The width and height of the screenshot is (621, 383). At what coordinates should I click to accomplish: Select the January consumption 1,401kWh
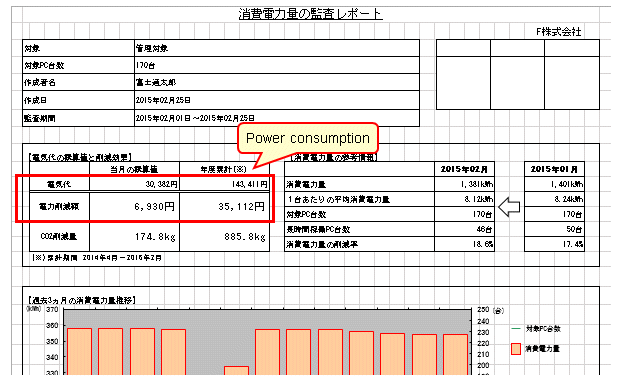click(x=567, y=184)
